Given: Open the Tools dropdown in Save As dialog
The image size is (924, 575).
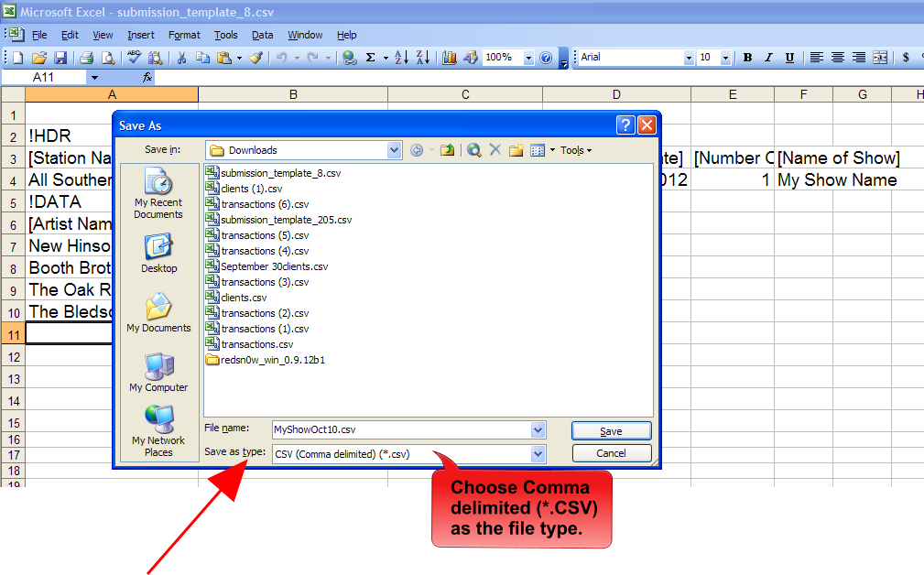Looking at the screenshot, I should tap(576, 150).
